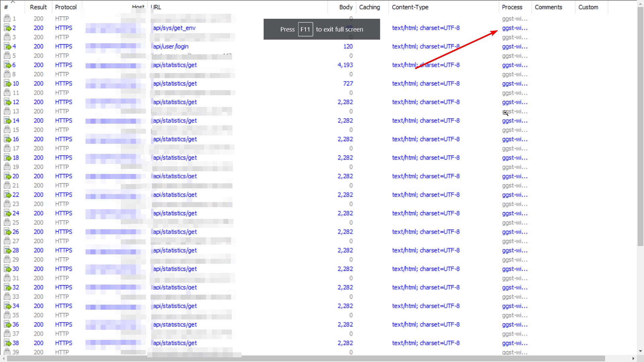The image size is (644, 362).
Task: Click the body size value 120
Action: 348,46
